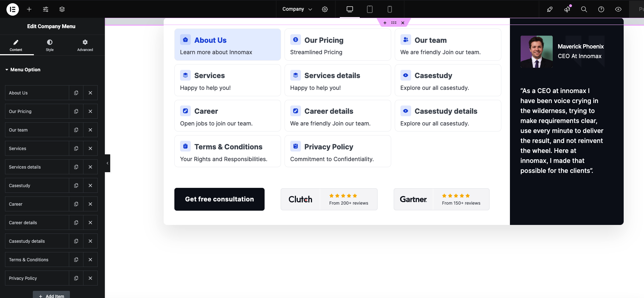
Task: Open the Add Element plus icon
Action: (29, 9)
